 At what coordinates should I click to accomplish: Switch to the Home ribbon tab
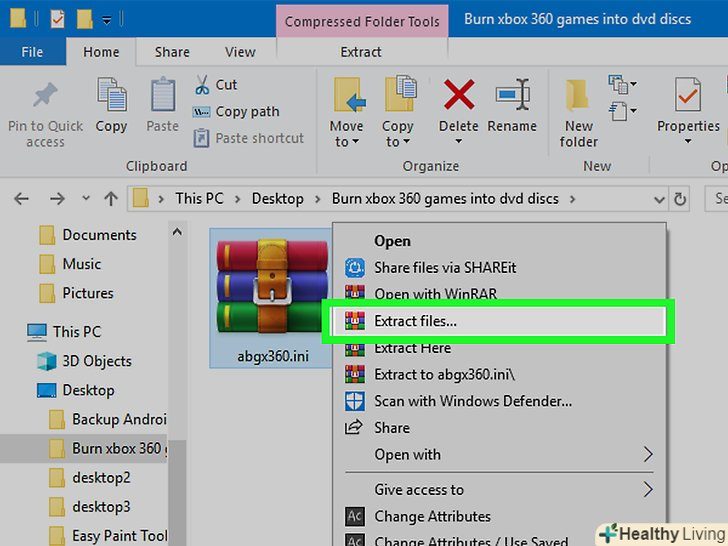(x=101, y=52)
